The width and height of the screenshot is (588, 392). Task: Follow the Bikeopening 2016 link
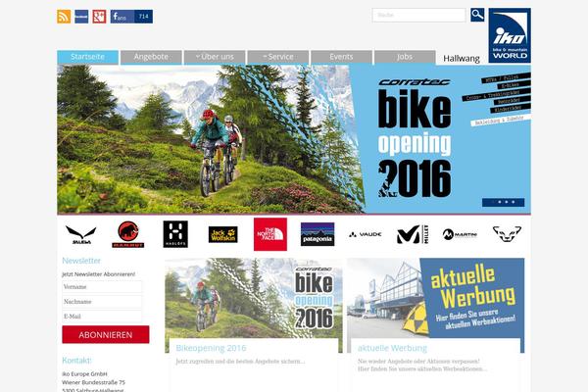pos(211,348)
